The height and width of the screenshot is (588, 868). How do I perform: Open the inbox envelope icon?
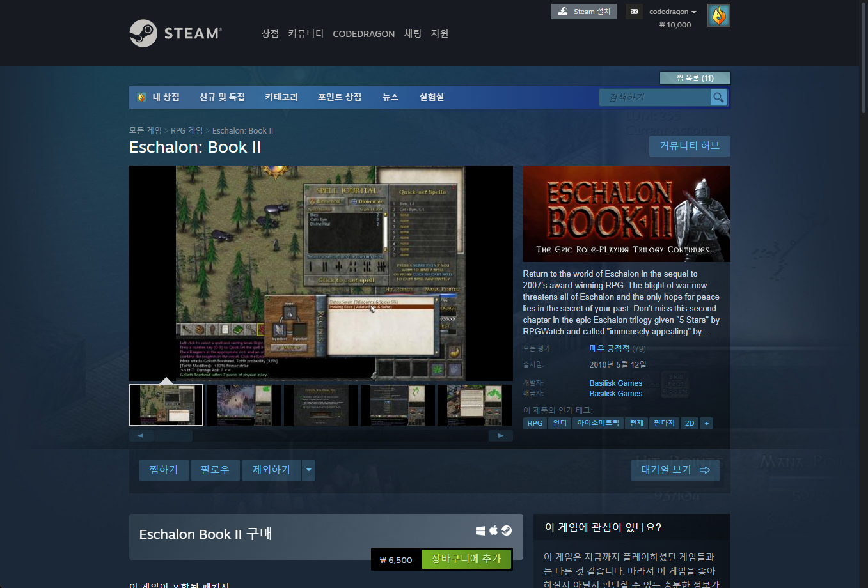point(634,12)
